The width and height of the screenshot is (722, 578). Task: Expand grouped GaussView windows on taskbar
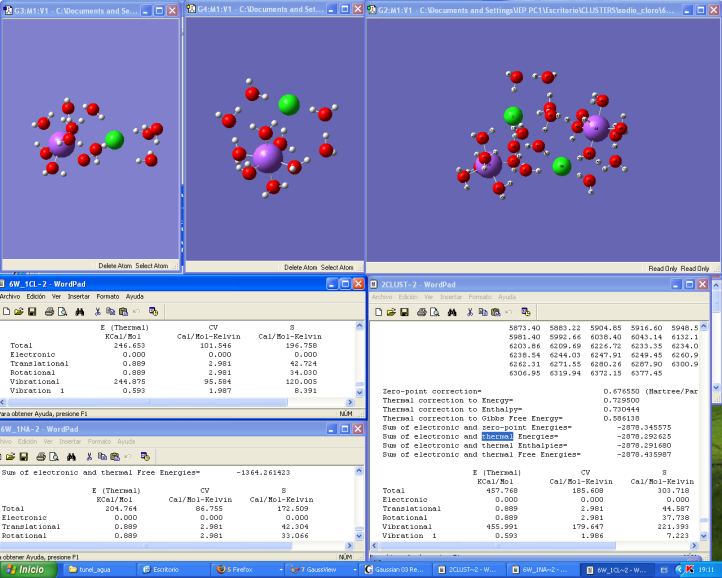[x=315, y=569]
